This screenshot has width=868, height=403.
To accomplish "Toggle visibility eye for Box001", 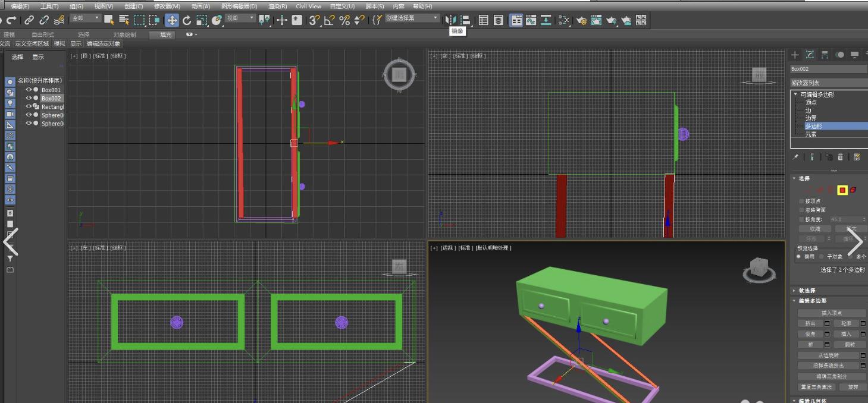I will point(28,90).
